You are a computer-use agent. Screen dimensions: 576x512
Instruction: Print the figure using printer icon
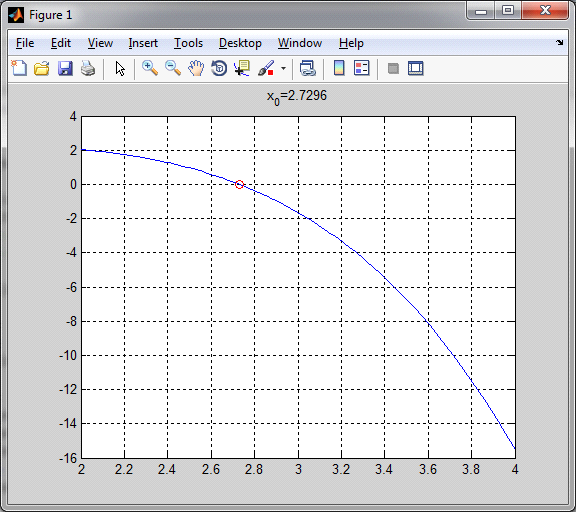[x=88, y=68]
